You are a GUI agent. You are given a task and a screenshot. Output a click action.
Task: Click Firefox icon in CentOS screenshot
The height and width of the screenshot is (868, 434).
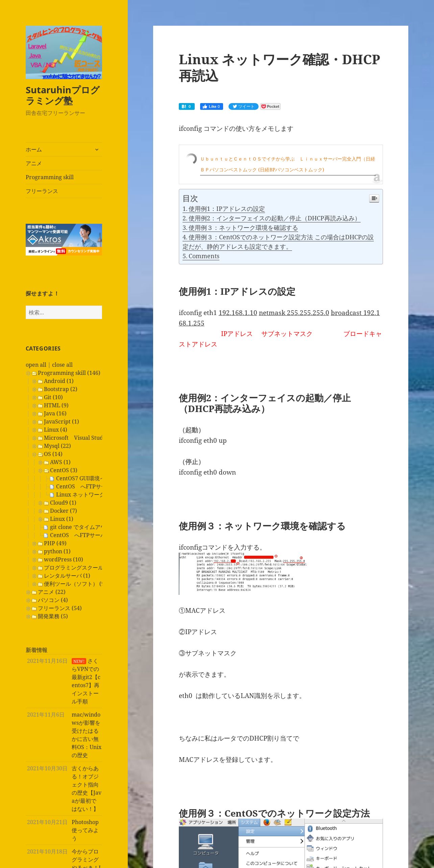(267, 822)
